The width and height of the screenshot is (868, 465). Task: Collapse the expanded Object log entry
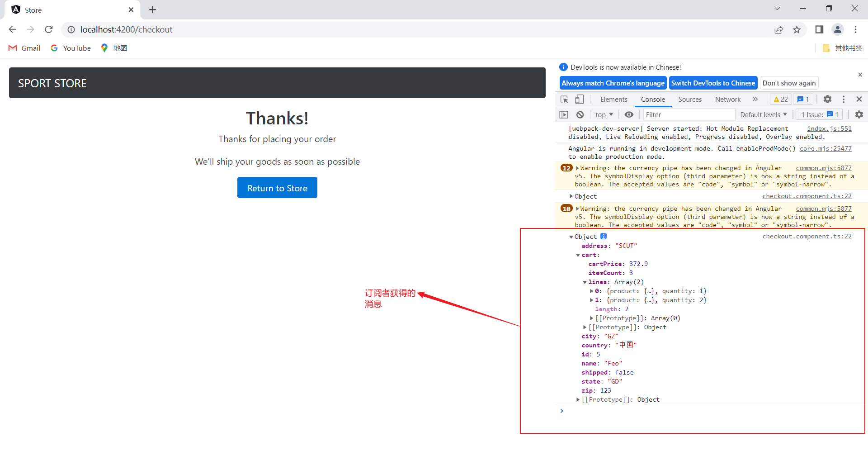tap(571, 237)
